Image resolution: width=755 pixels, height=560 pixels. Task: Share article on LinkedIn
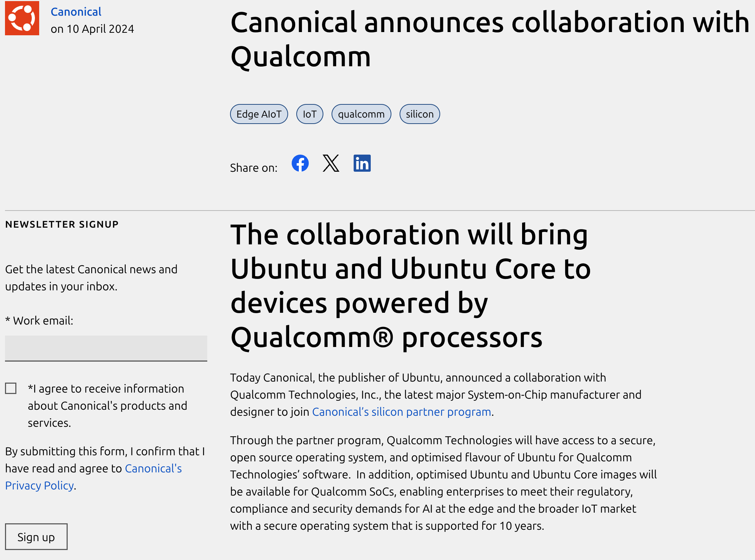[x=362, y=163]
